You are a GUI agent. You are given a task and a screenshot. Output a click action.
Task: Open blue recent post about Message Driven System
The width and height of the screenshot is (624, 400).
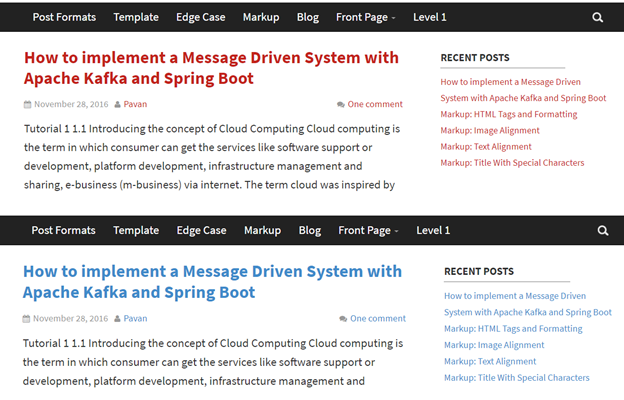(x=528, y=304)
